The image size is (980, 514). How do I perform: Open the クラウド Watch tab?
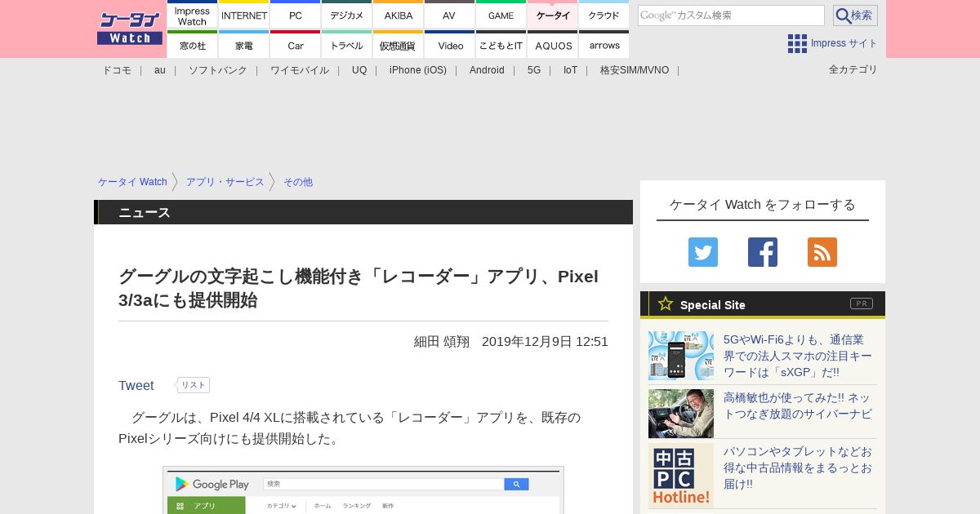(x=604, y=16)
